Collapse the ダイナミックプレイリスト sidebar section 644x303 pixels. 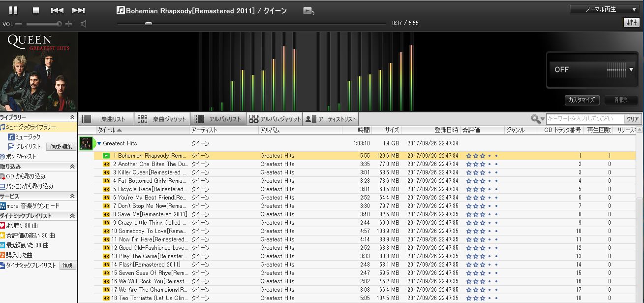coord(72,216)
